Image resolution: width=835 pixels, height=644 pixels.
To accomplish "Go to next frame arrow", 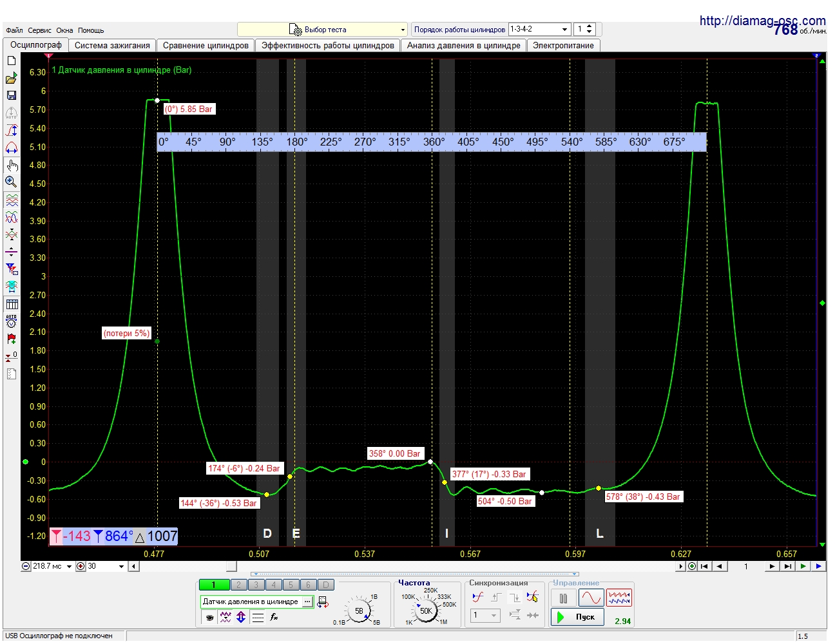I will pos(772,567).
